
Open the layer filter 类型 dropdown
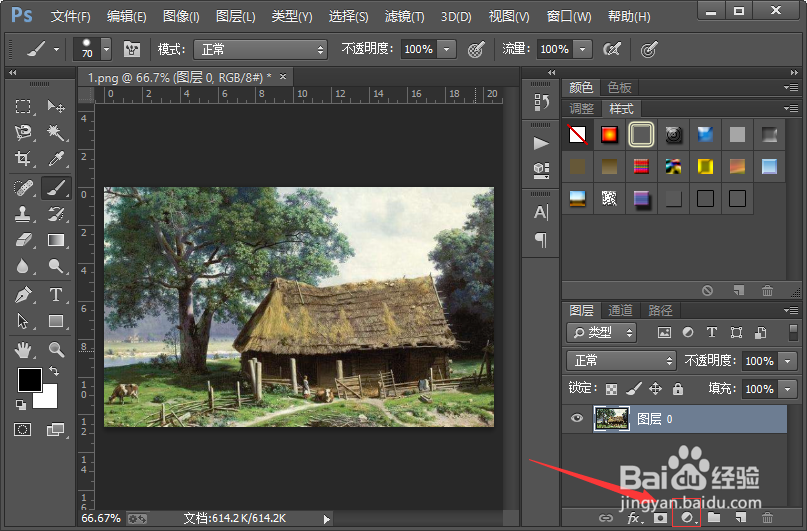(602, 333)
